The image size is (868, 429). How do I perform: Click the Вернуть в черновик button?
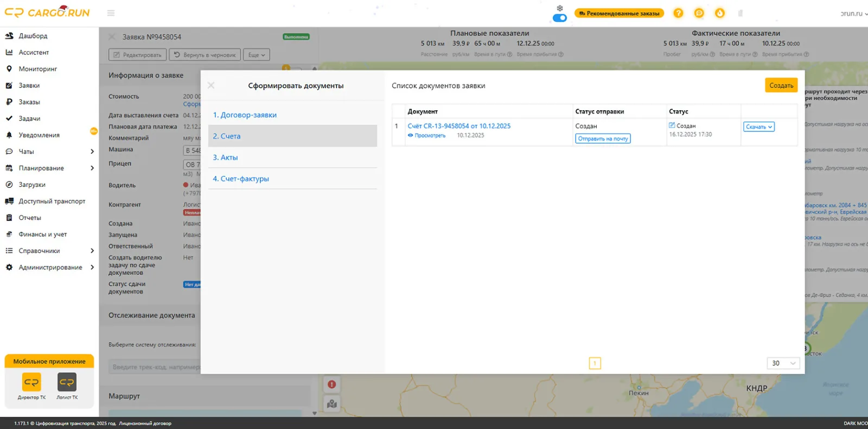point(205,55)
